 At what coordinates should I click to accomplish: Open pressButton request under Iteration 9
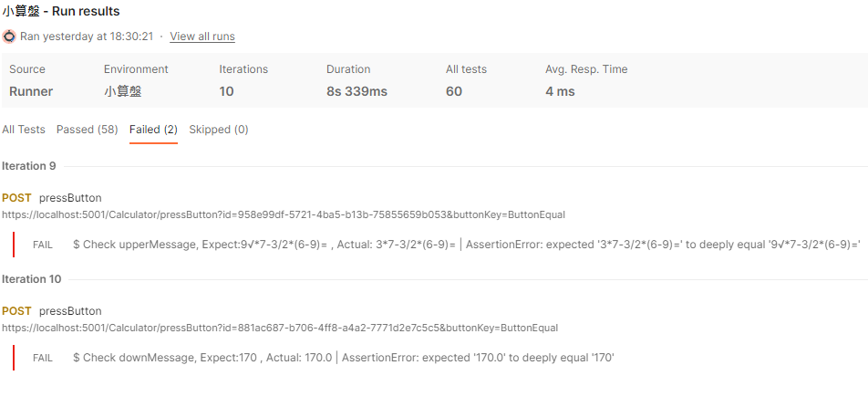point(70,198)
